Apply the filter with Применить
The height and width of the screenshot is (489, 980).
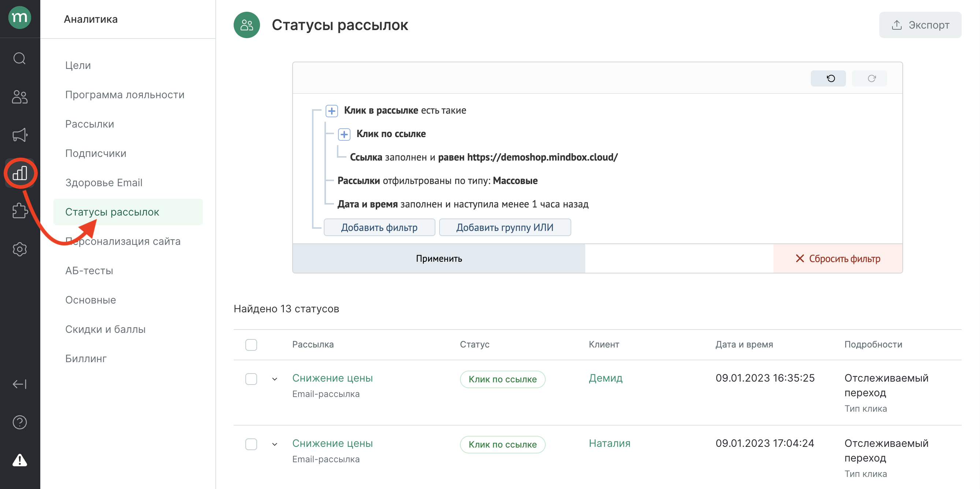pos(439,258)
